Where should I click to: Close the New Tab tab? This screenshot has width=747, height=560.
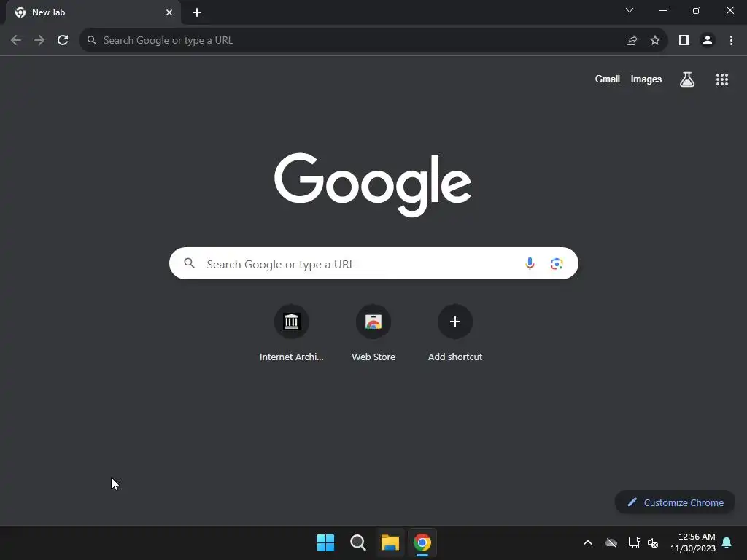click(169, 12)
